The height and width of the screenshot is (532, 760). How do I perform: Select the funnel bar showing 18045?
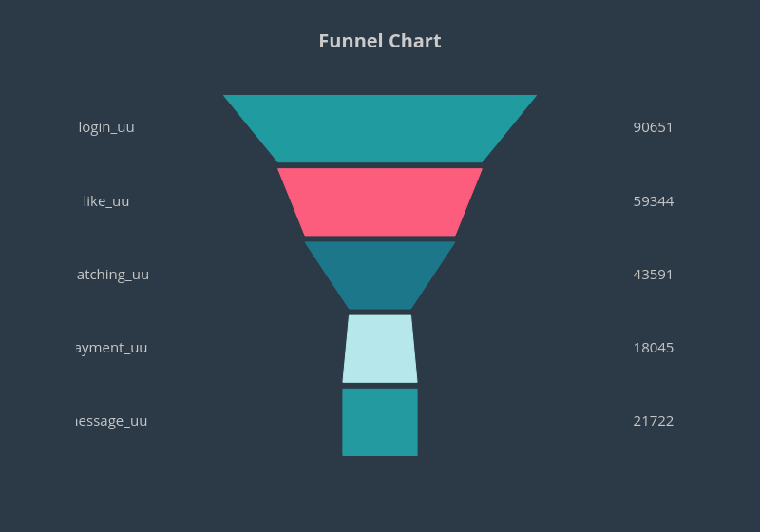coord(380,348)
